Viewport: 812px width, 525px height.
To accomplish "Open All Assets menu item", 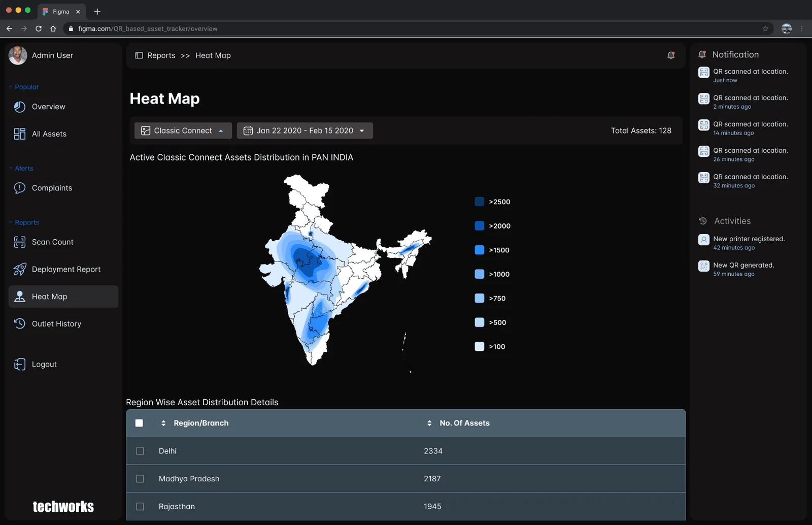I will pos(63,134).
